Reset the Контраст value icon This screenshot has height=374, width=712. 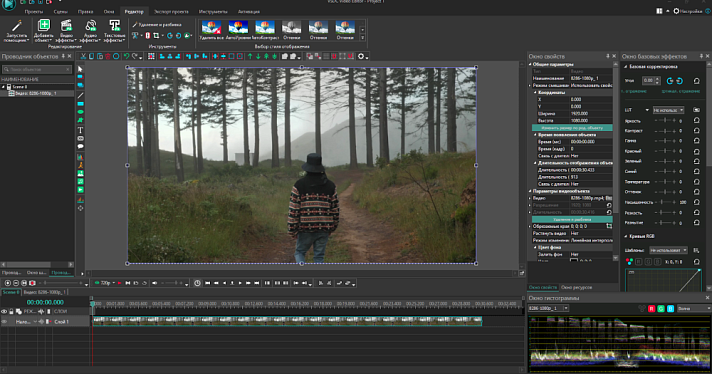point(696,131)
